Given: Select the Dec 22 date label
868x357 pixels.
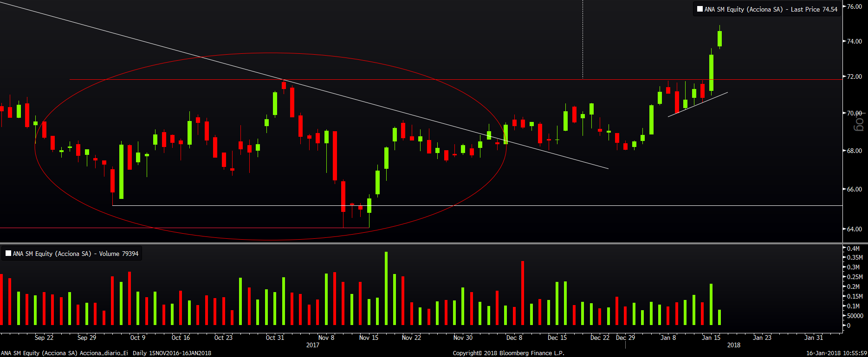Looking at the screenshot, I should (600, 338).
